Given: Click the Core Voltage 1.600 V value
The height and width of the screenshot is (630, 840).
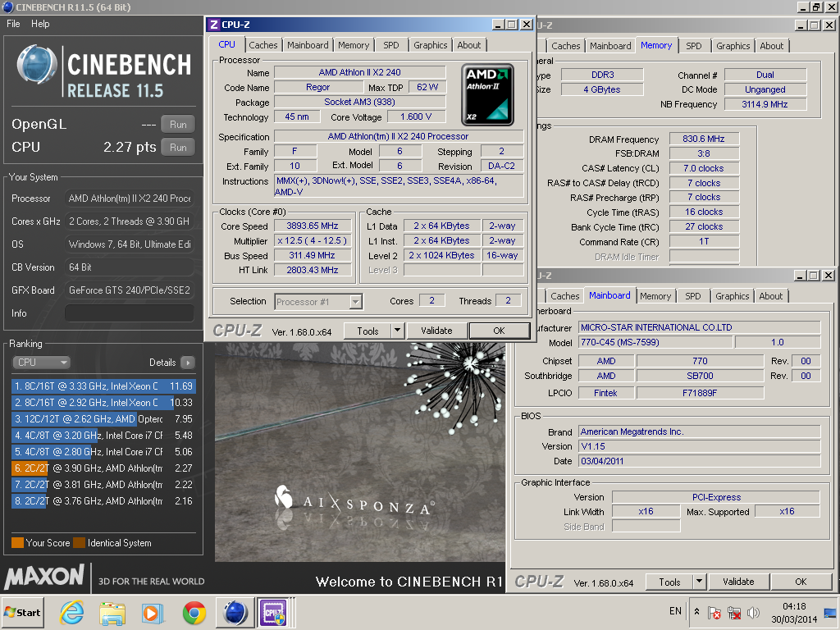Looking at the screenshot, I should [x=416, y=116].
